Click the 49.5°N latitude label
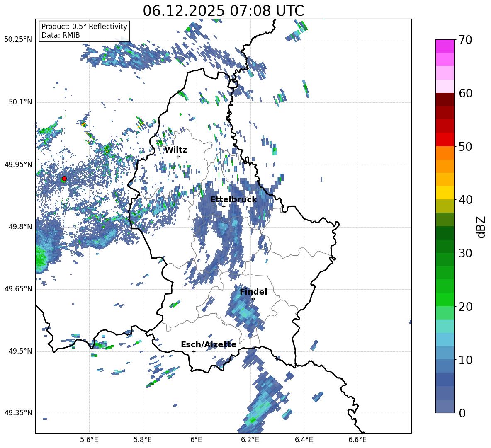This screenshot has width=491, height=448. pyautogui.click(x=21, y=351)
